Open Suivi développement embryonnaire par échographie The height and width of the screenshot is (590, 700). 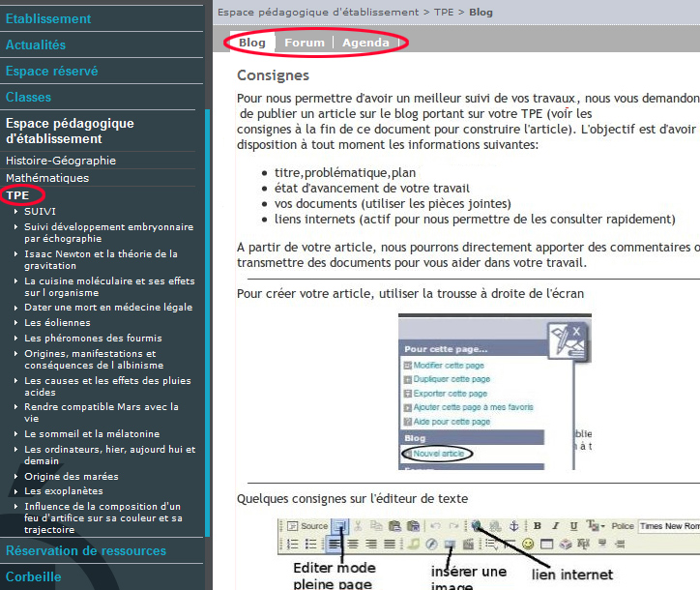click(x=109, y=233)
